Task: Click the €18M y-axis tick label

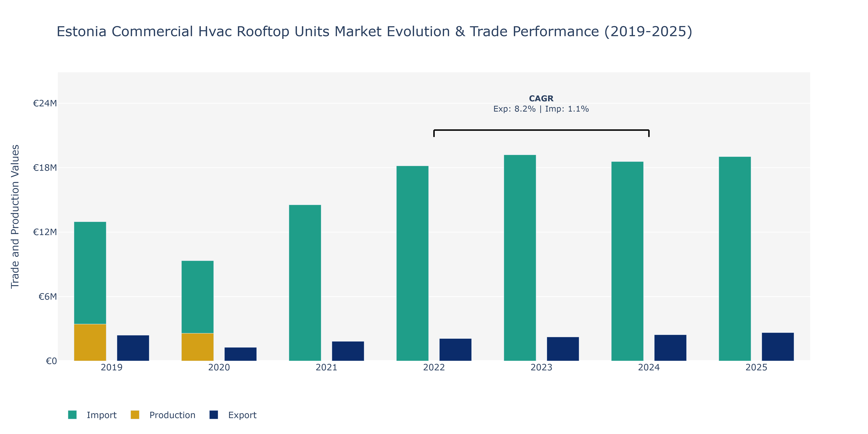Action: [45, 167]
